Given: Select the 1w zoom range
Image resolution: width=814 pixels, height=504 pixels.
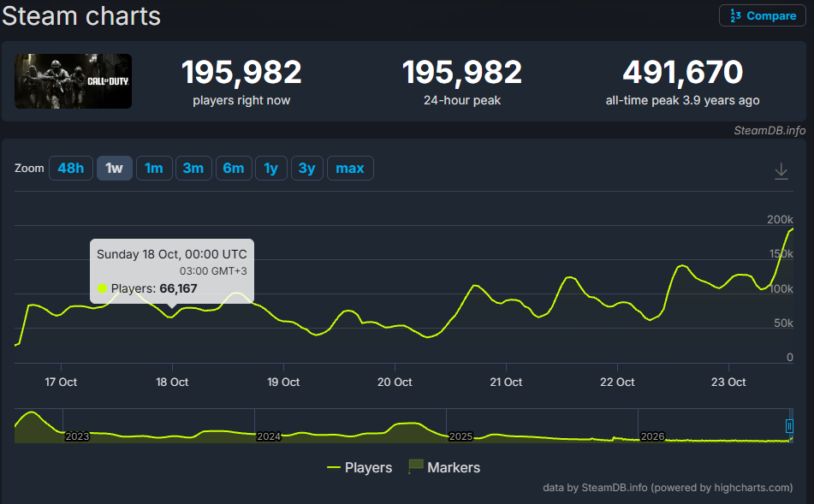Looking at the screenshot, I should click(x=114, y=169).
